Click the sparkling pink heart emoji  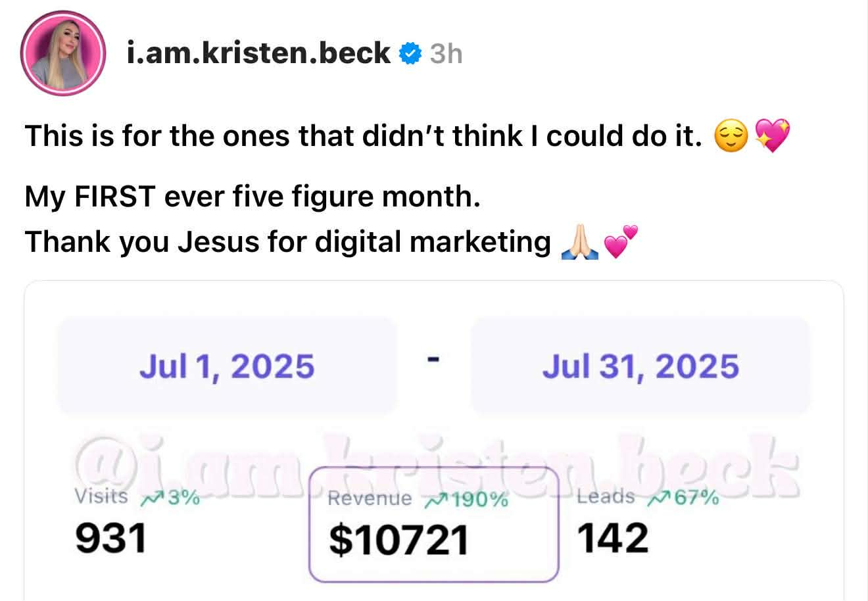pos(772,137)
